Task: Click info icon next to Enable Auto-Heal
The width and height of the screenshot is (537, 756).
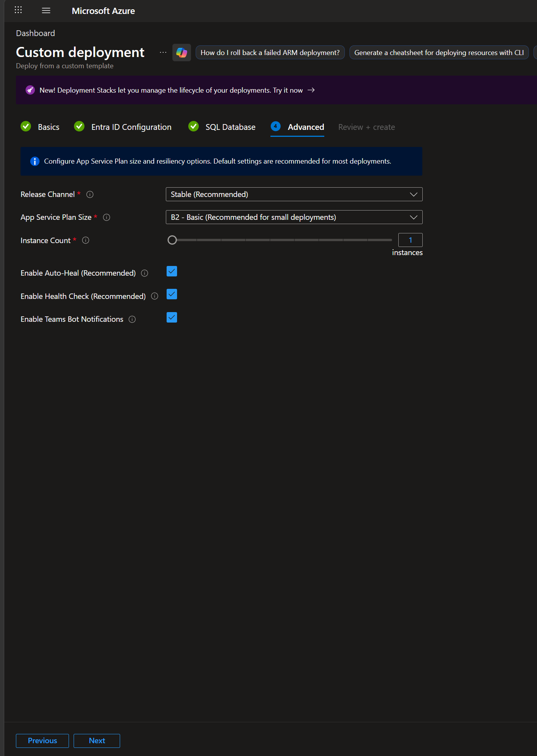Action: pos(145,273)
